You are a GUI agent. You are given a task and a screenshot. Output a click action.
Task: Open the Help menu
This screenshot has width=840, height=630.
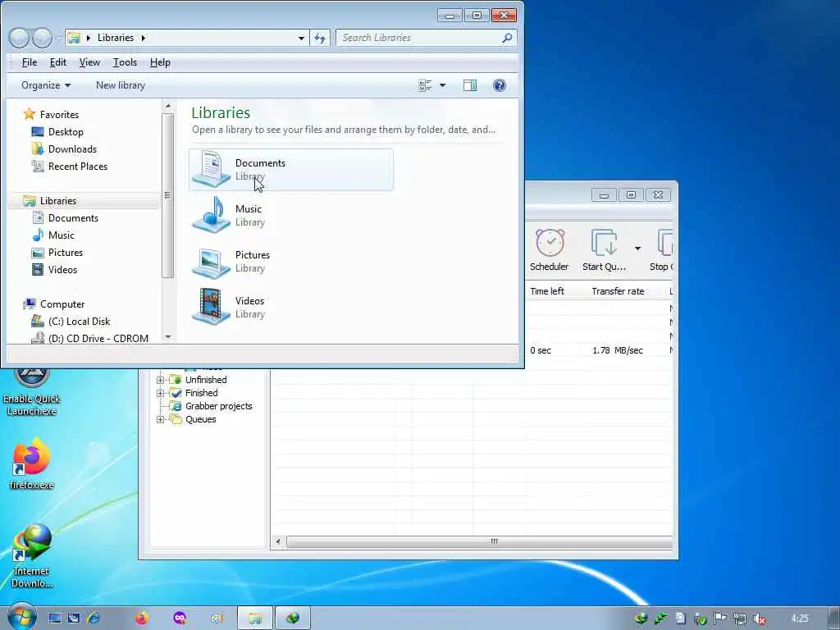click(160, 62)
